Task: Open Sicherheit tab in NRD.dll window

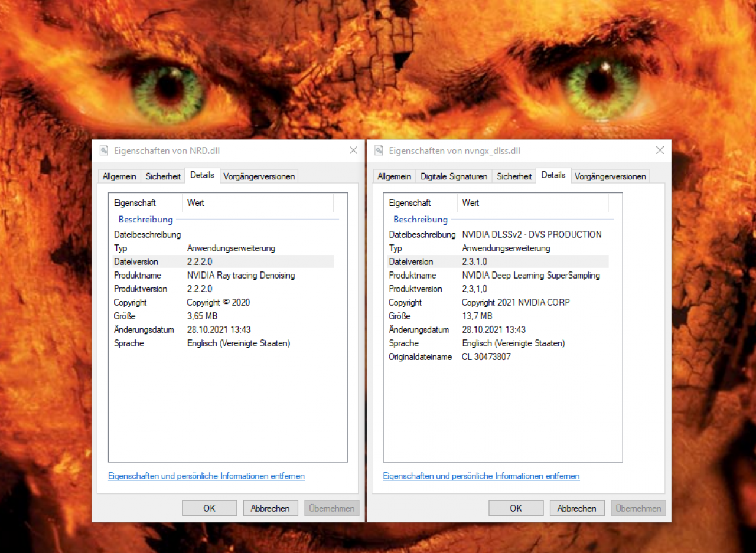Action: [x=163, y=176]
